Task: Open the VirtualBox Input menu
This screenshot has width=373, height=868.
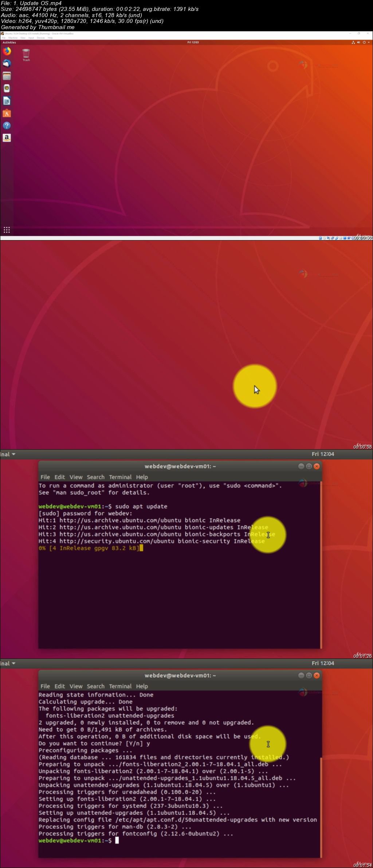Action: 31,38
